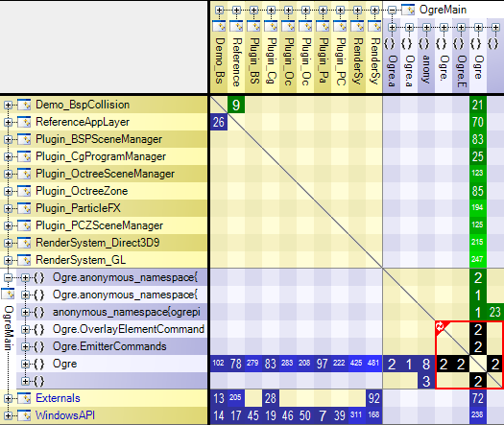This screenshot has height=425, width=504.
Task: Expand the Demo_BspCollision row
Action: 8,105
